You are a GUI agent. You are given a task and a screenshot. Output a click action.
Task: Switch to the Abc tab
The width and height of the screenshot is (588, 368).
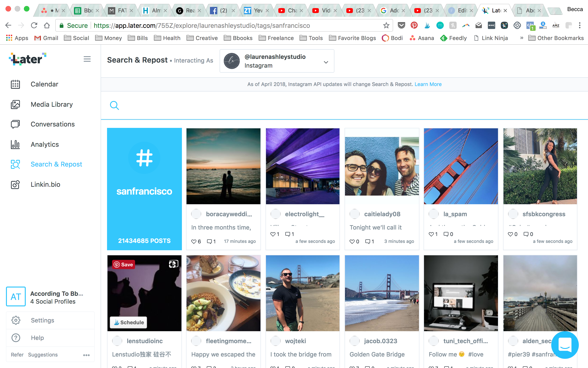529,11
